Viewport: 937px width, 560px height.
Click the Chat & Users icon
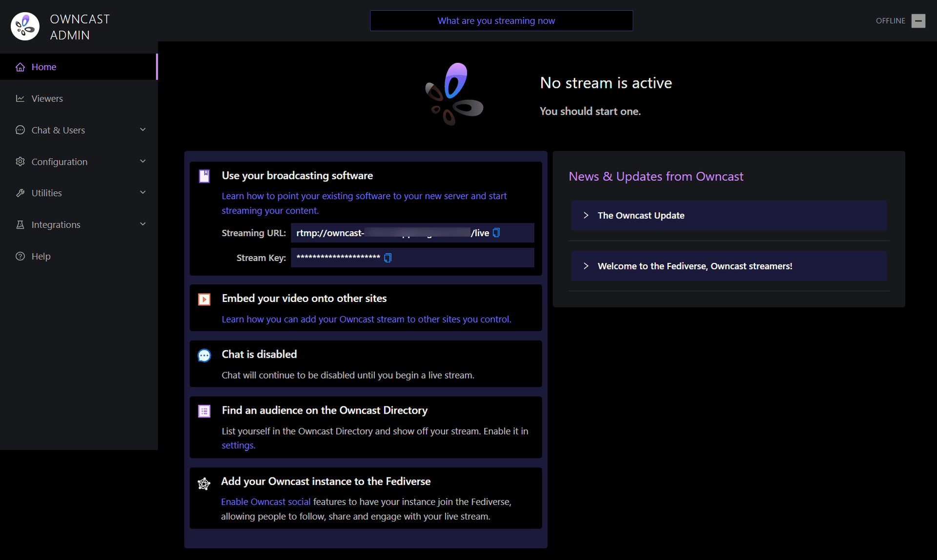pos(20,130)
